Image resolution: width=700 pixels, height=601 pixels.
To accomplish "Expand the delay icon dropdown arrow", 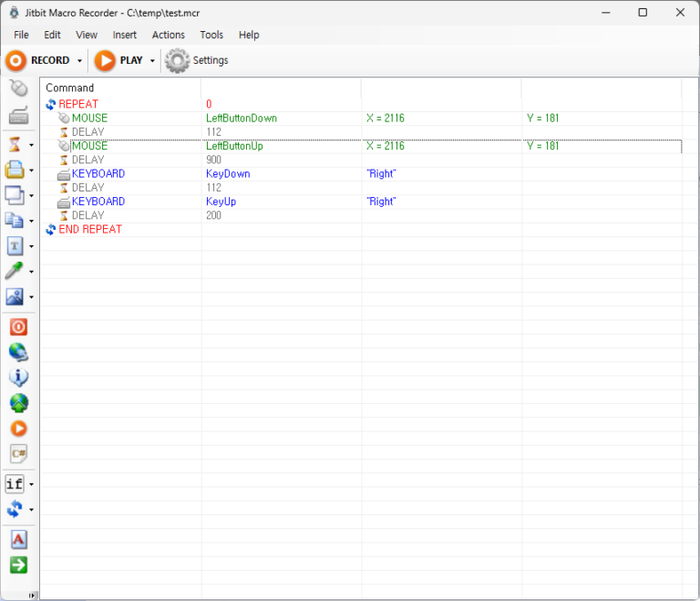I will [31, 145].
